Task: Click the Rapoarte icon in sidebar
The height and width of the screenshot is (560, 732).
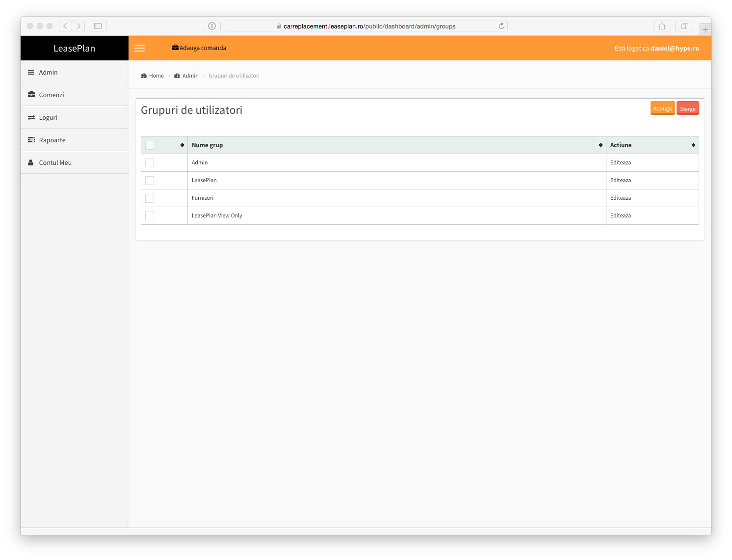Action: pyautogui.click(x=31, y=140)
